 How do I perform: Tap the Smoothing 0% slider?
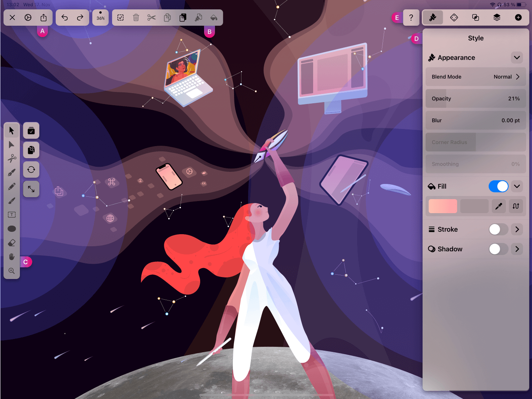pos(476,164)
